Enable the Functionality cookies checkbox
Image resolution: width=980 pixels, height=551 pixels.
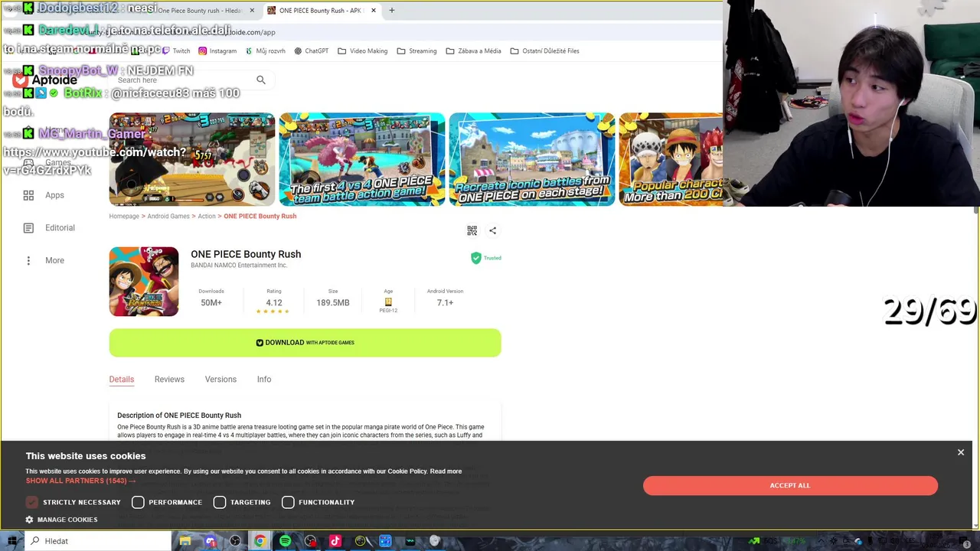coord(288,502)
